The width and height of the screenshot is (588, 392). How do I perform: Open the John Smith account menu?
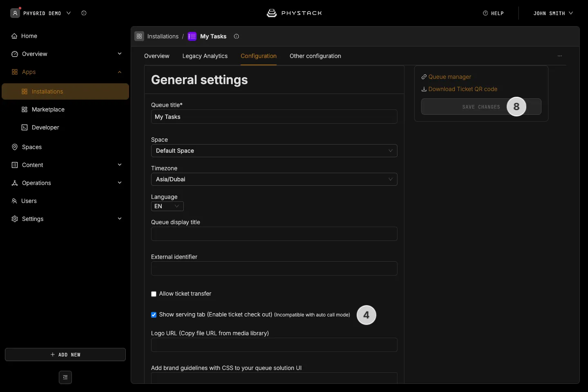coord(553,13)
